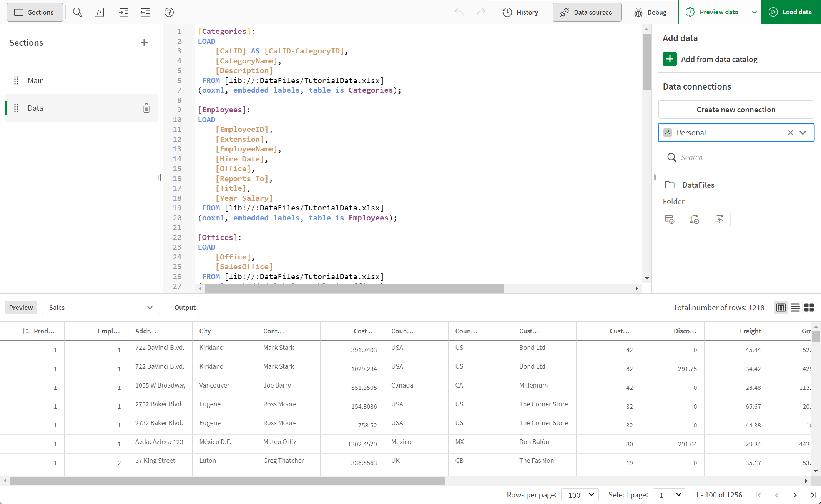Click Add from data catalog button
This screenshot has height=504, width=821.
click(710, 59)
